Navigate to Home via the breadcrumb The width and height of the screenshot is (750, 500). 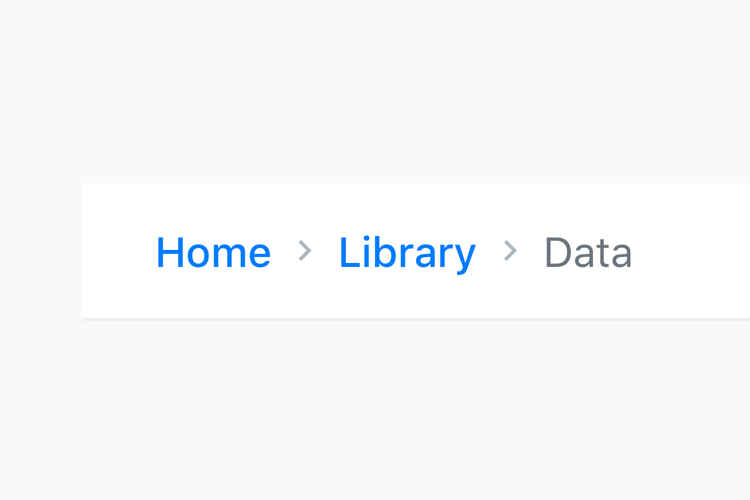[x=213, y=253]
